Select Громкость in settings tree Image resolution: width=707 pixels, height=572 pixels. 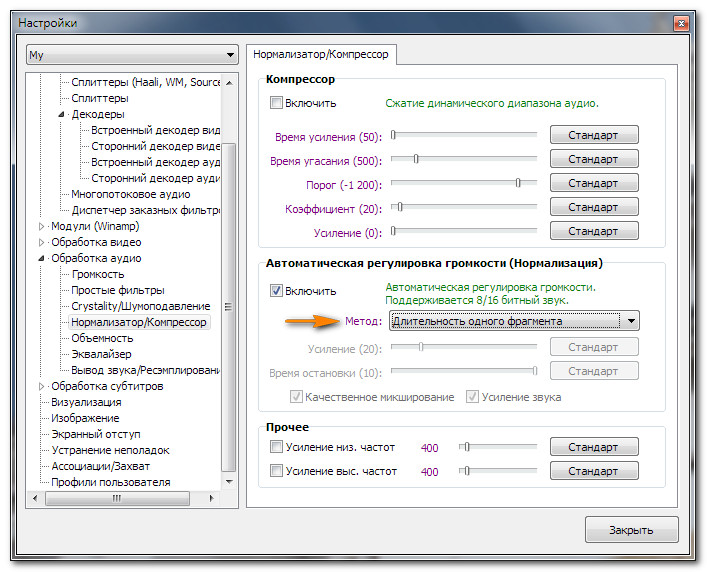click(98, 275)
